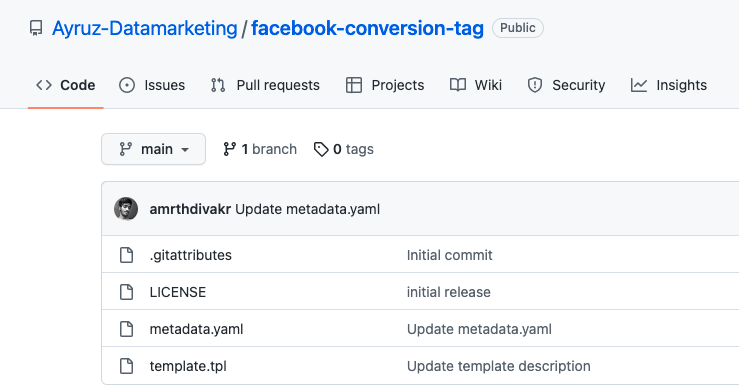View the 0 tags link
The height and width of the screenshot is (387, 739).
344,149
